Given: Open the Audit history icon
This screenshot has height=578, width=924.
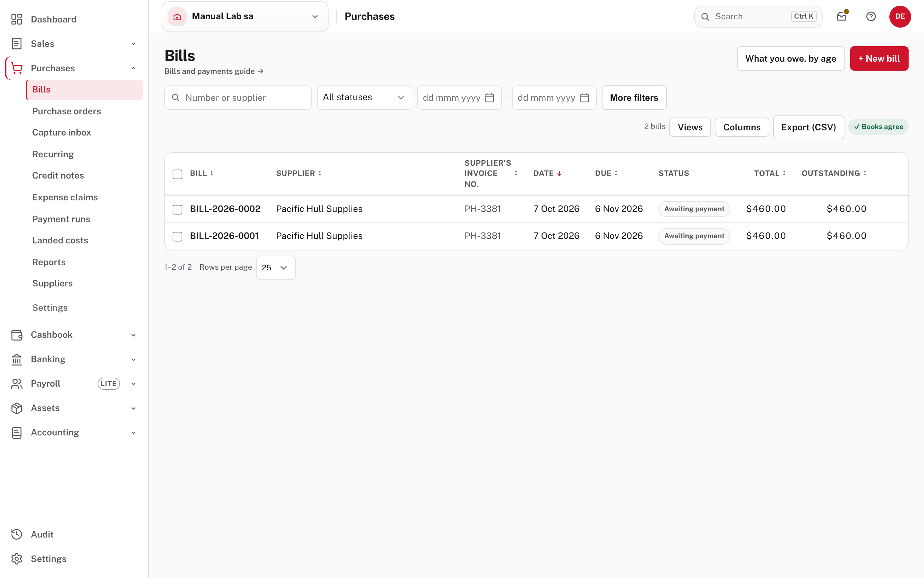Looking at the screenshot, I should click(x=16, y=534).
